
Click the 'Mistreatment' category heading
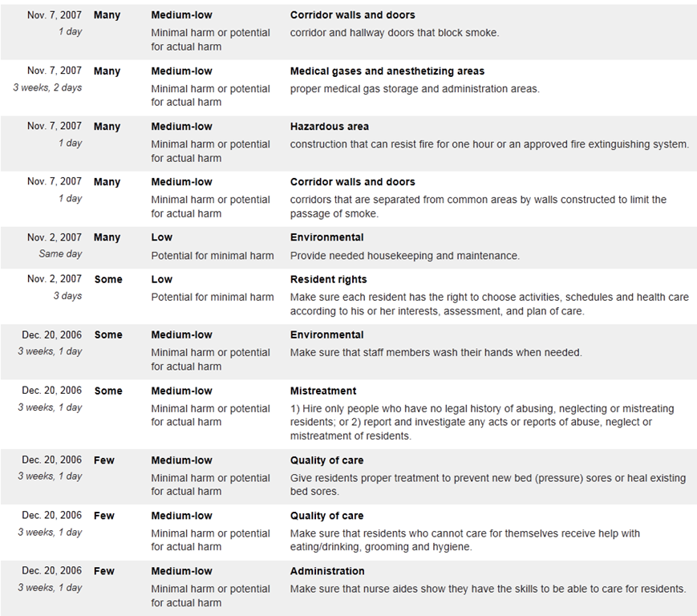click(323, 391)
